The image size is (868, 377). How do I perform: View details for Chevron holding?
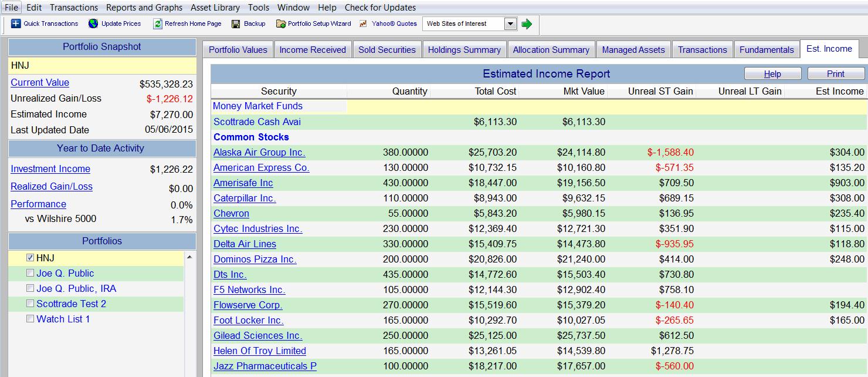(231, 213)
